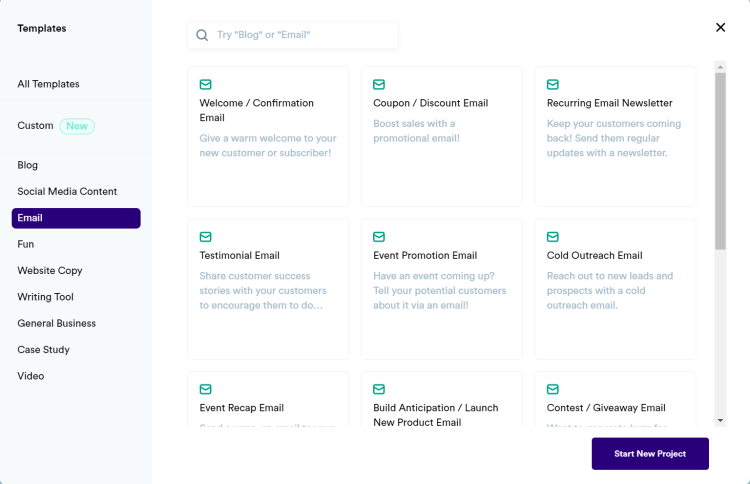Screen dimensions: 750x484
Task: Click the envelope icon on Cold Outreach Email card
Action: 552,237
